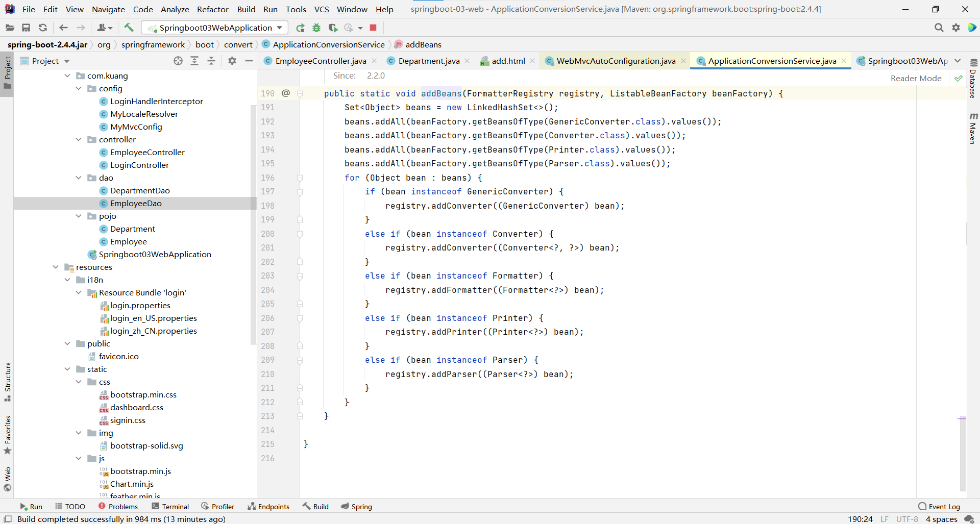Click the editor vertical scrollbar
The height and width of the screenshot is (524, 980).
(x=963, y=454)
